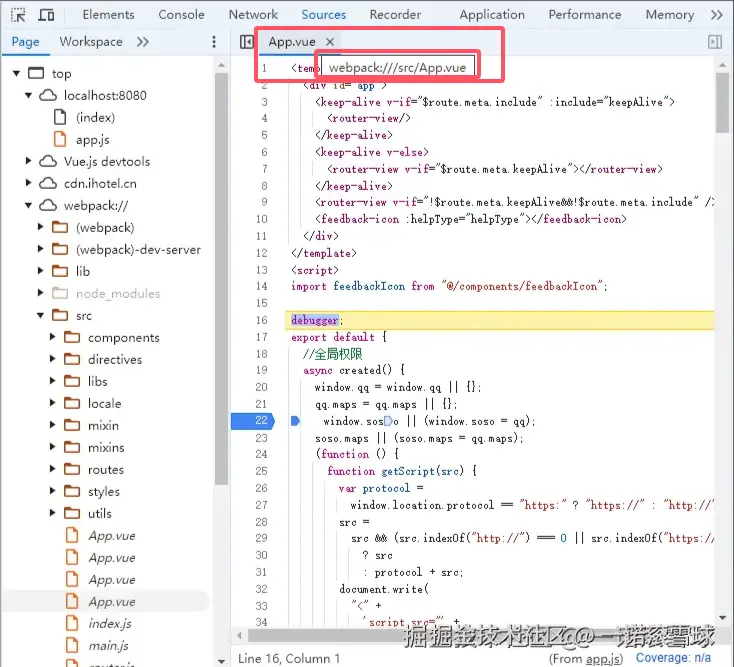Screen dimensions: 734x667
Task: Select the Page navigator tab
Action: point(25,42)
